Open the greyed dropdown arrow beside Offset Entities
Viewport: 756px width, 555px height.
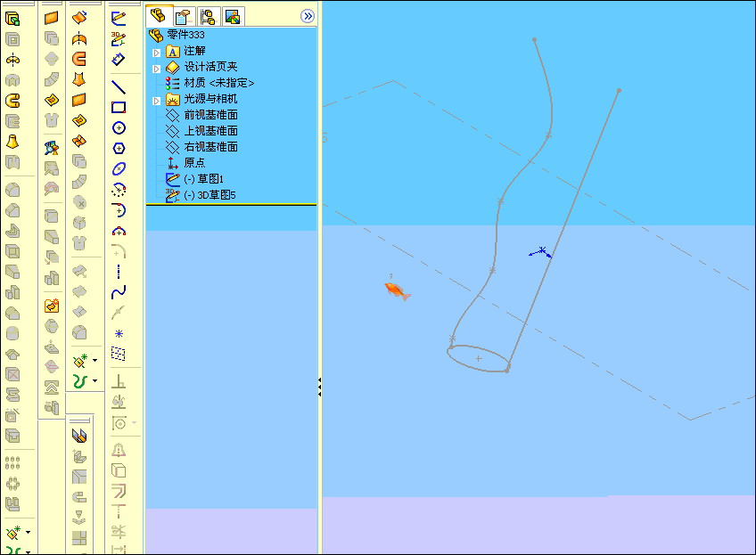click(134, 422)
